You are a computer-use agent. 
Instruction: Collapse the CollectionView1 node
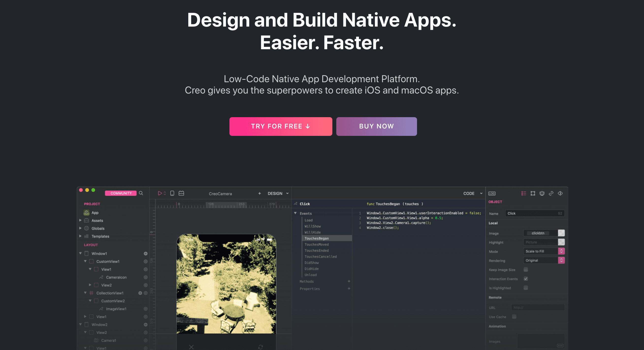pos(85,293)
